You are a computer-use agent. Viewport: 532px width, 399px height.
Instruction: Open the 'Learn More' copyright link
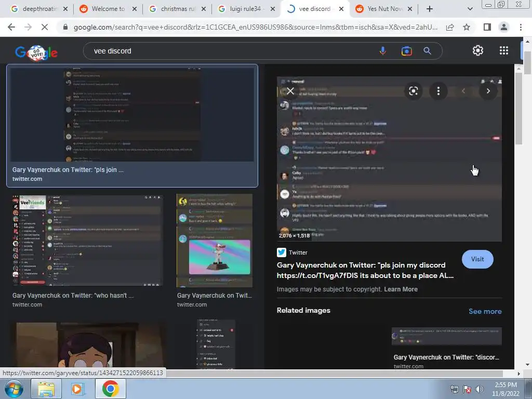(401, 289)
